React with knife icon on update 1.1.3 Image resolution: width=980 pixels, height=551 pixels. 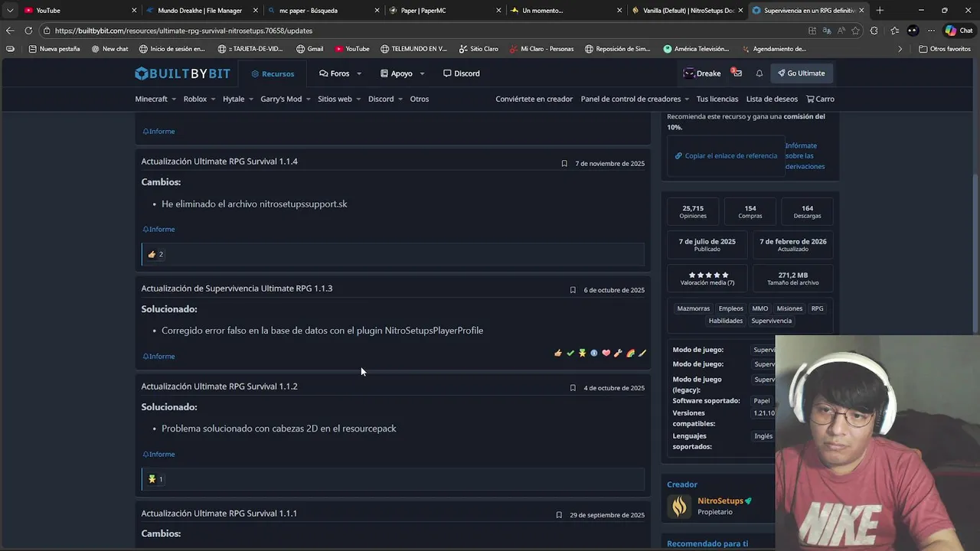(x=642, y=353)
